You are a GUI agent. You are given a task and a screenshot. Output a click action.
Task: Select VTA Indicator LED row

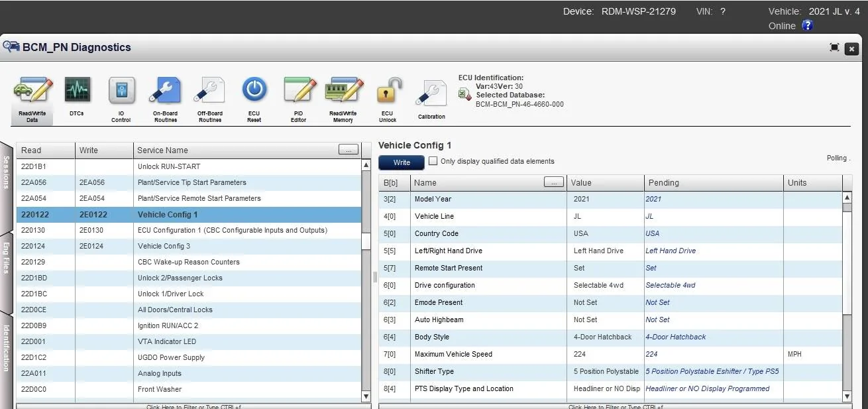pos(189,342)
